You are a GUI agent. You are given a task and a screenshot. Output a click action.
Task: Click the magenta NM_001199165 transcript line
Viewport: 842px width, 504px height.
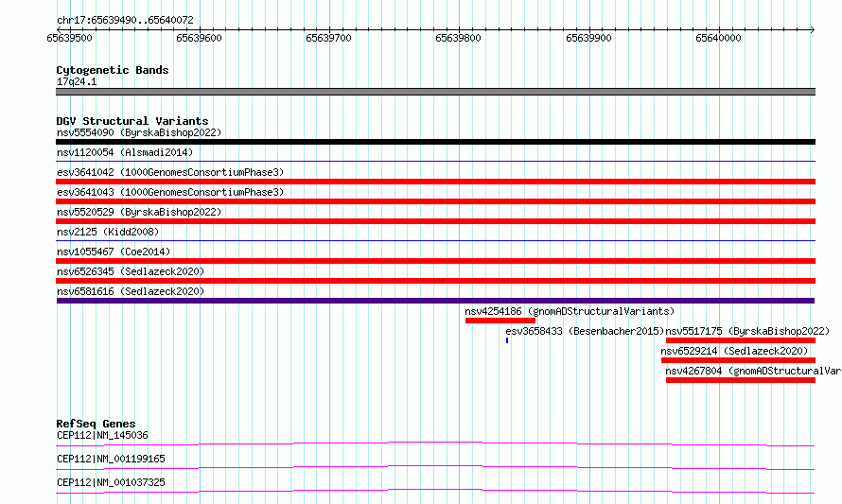pos(435,467)
